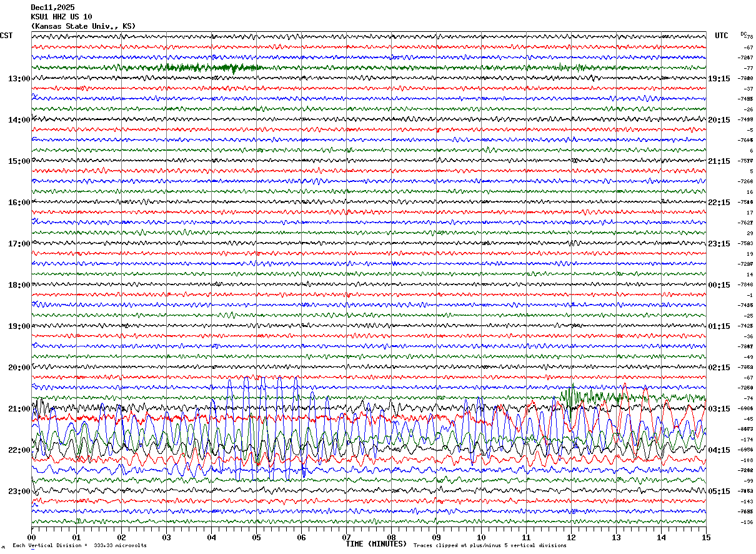This screenshot has height=554, width=756.
Task: Select the 00:15 UTC time label
Action: click(719, 285)
